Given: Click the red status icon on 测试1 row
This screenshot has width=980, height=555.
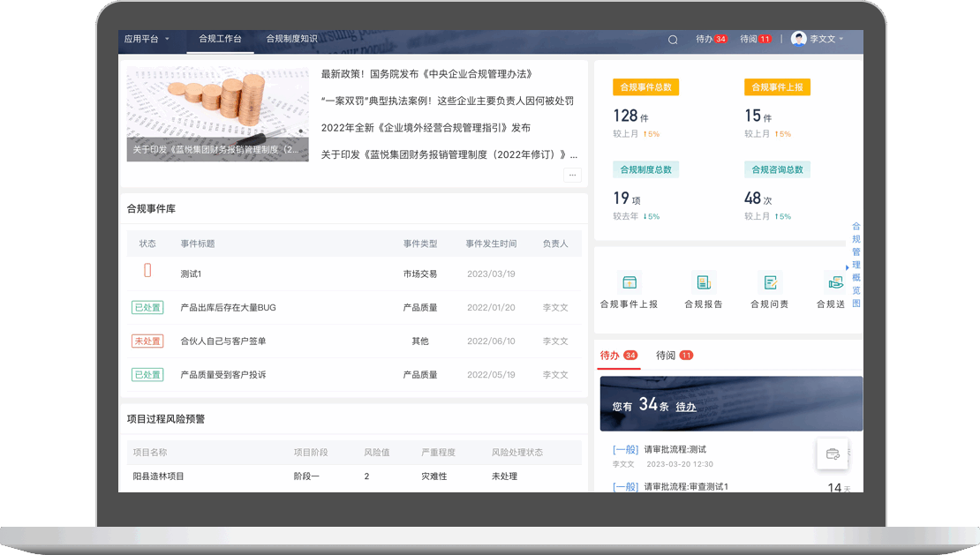Looking at the screenshot, I should coord(147,272).
